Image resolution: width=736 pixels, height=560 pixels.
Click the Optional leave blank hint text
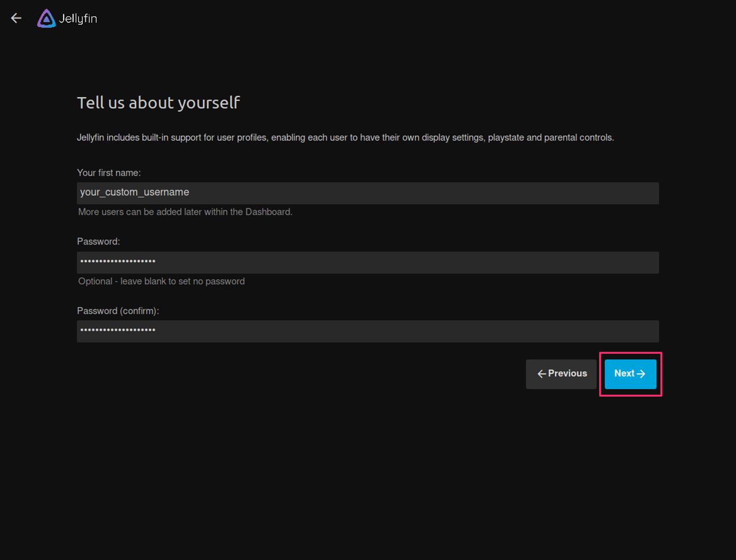[x=161, y=281]
